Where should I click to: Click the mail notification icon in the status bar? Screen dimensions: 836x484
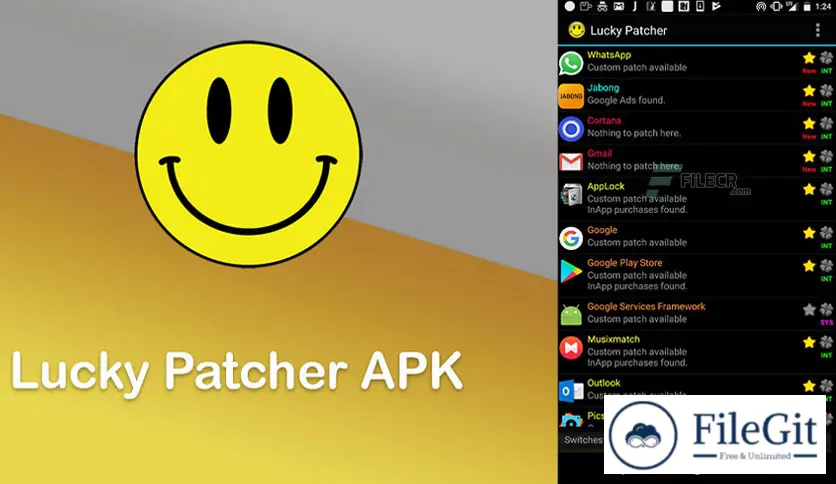(x=618, y=6)
